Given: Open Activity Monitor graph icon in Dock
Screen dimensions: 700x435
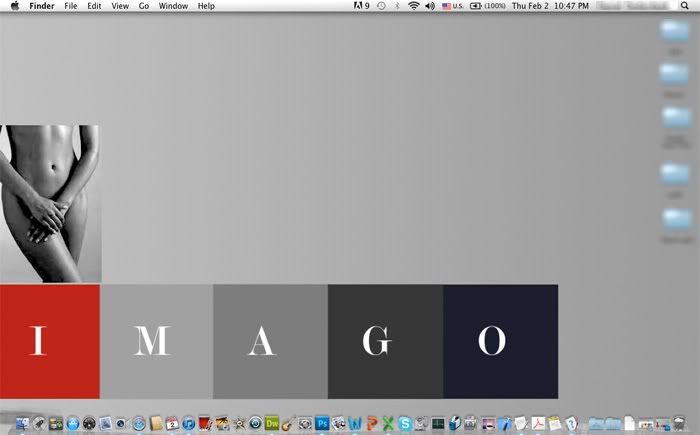Looking at the screenshot, I should (x=438, y=423).
